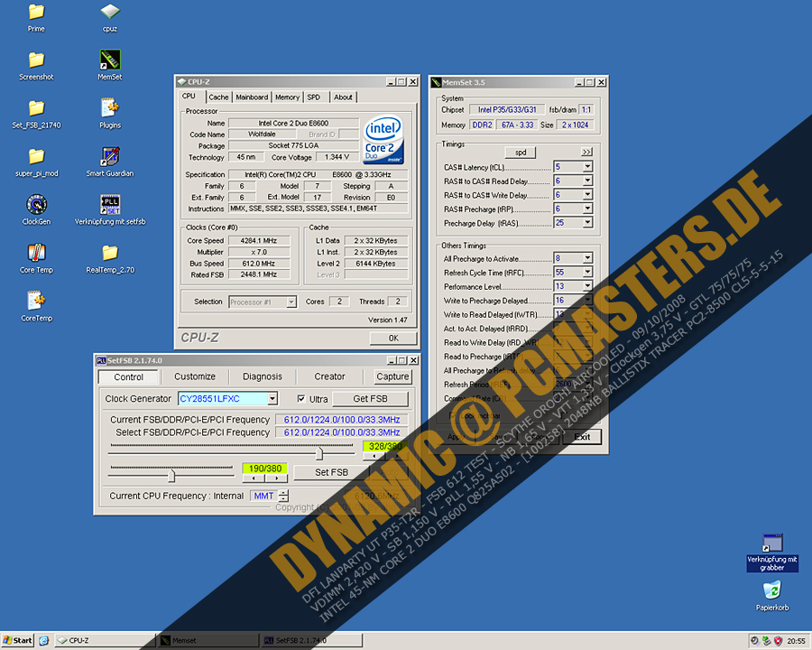
Task: Click the upper FSB slider thumb
Action: (x=319, y=453)
